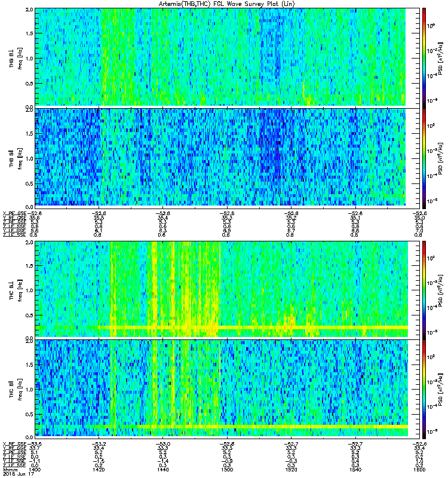This screenshot has width=448, height=478.
Task: Click the color bar of the THC B-perpendicular panel
Action: 424,290
